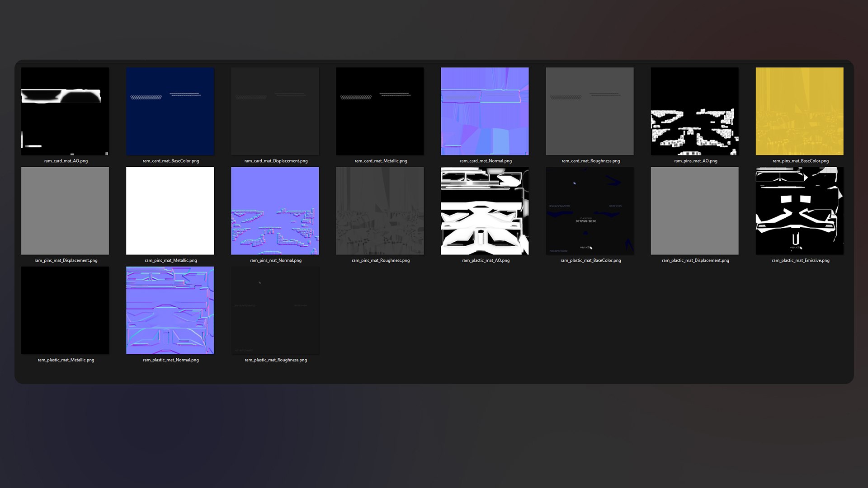Click the label ram_pins_mat_Normal.png
The width and height of the screenshot is (868, 488).
[x=276, y=260]
